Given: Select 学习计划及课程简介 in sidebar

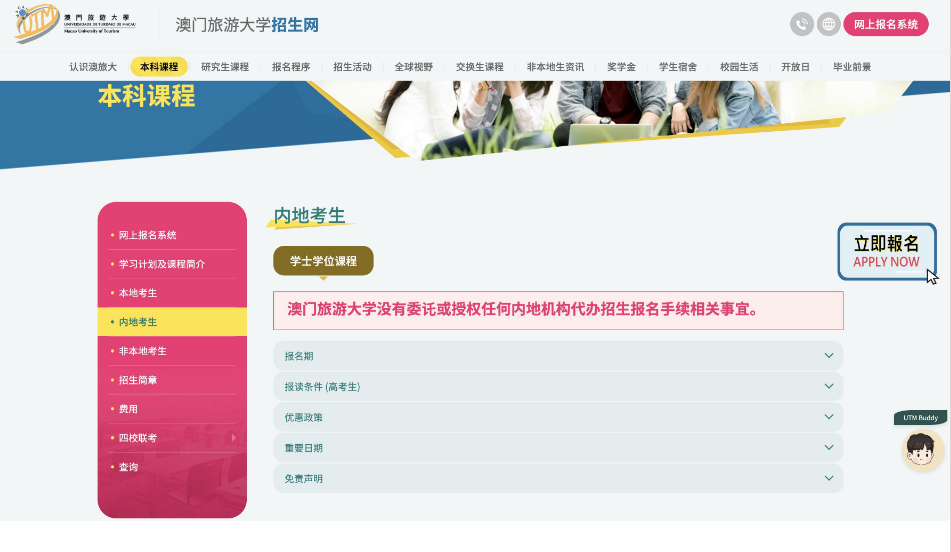Looking at the screenshot, I should click(x=162, y=264).
